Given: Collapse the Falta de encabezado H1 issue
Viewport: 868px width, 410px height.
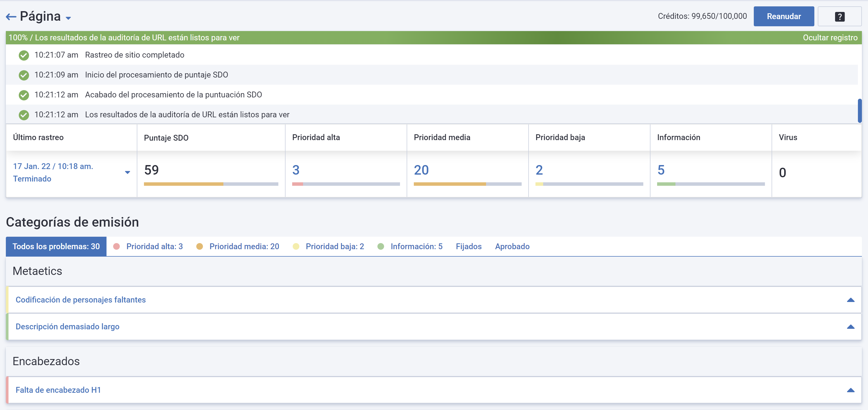Looking at the screenshot, I should (x=850, y=390).
